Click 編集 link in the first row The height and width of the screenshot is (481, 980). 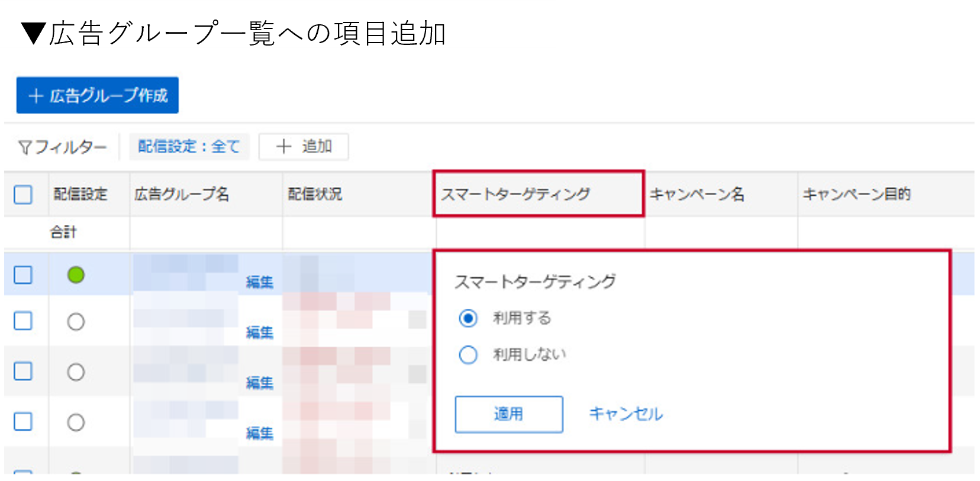pyautogui.click(x=260, y=282)
